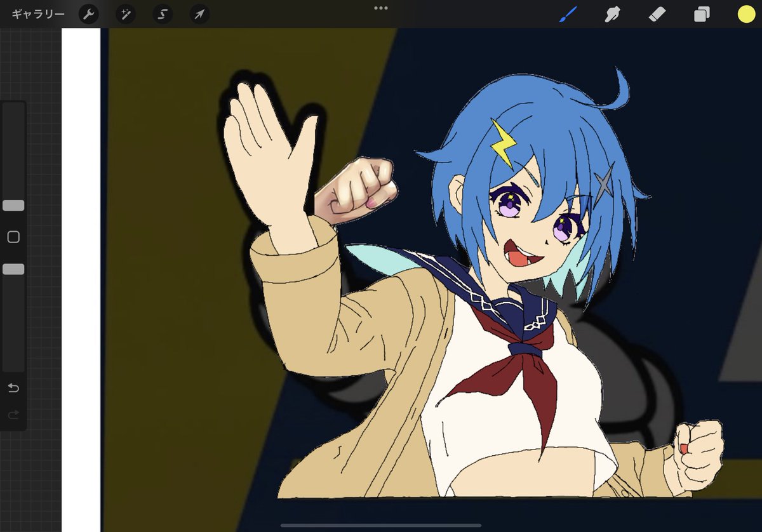Image resolution: width=762 pixels, height=532 pixels.
Task: Tap the three-dot multitasking menu at top
Action: [x=381, y=8]
